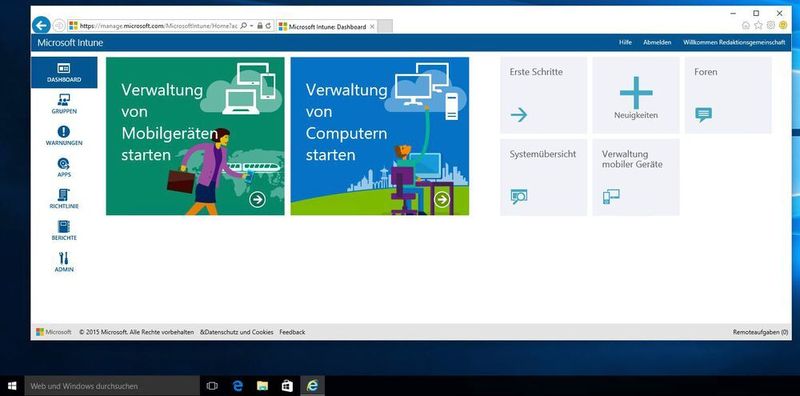The height and width of the screenshot is (396, 800).
Task: Open the Verwaltung von Computern starten tile
Action: point(380,136)
